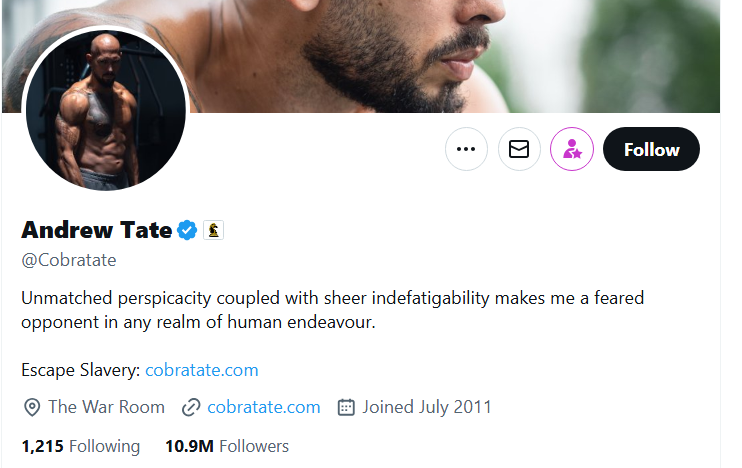
Task: View the 1,215 Following list
Action: pos(81,446)
